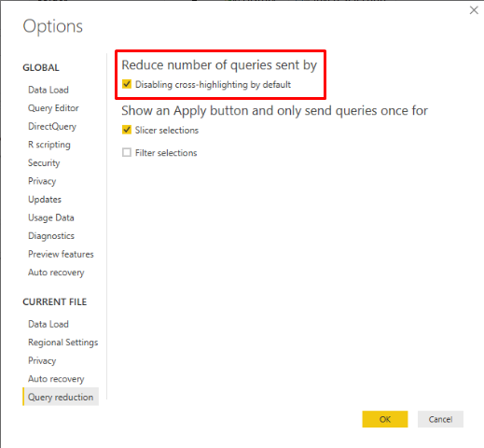Select Global Auto recovery options
The image size is (484, 448).
[56, 273]
